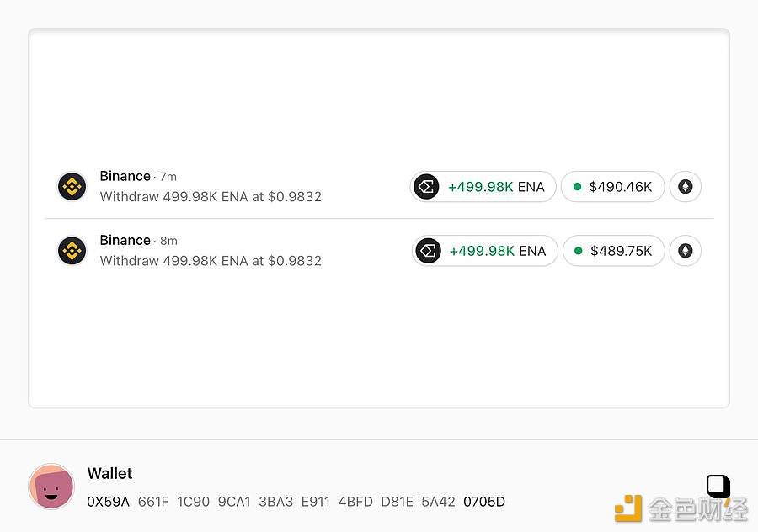
Task: Click the pink wallet avatar
Action: tap(51, 487)
